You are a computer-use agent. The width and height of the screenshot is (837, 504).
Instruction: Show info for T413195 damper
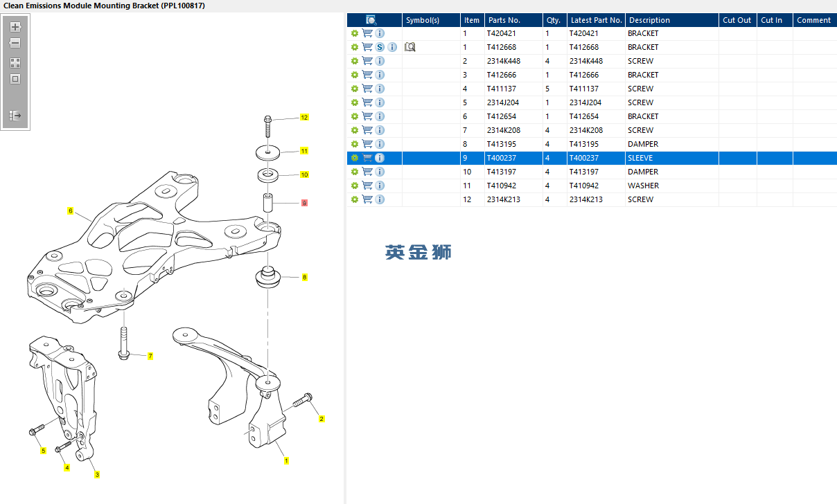click(380, 144)
